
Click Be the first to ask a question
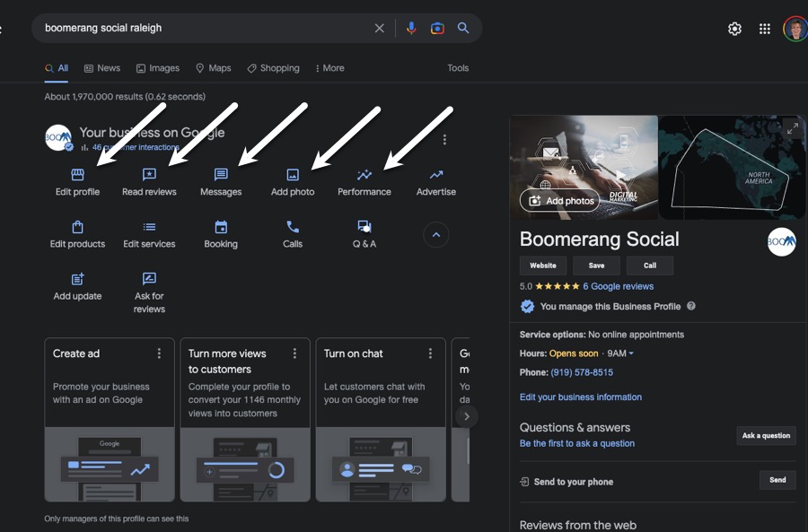(x=577, y=443)
